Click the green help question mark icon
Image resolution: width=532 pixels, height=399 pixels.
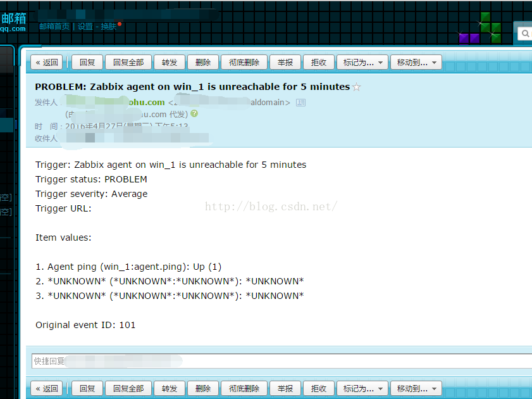(194, 114)
